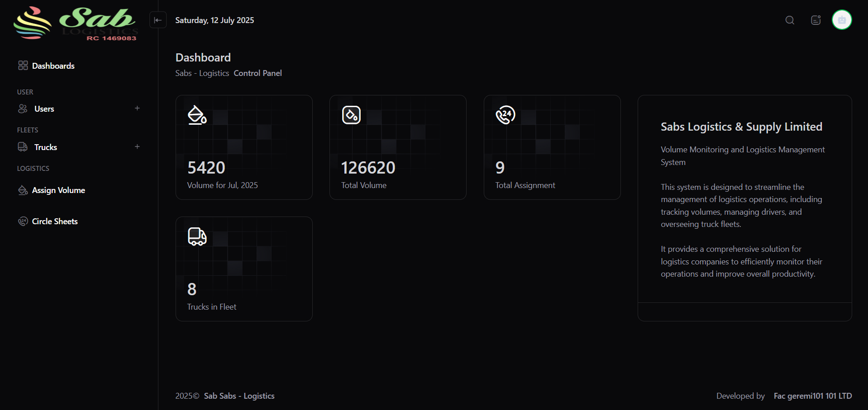Click the 5420 volume value

pos(206,168)
